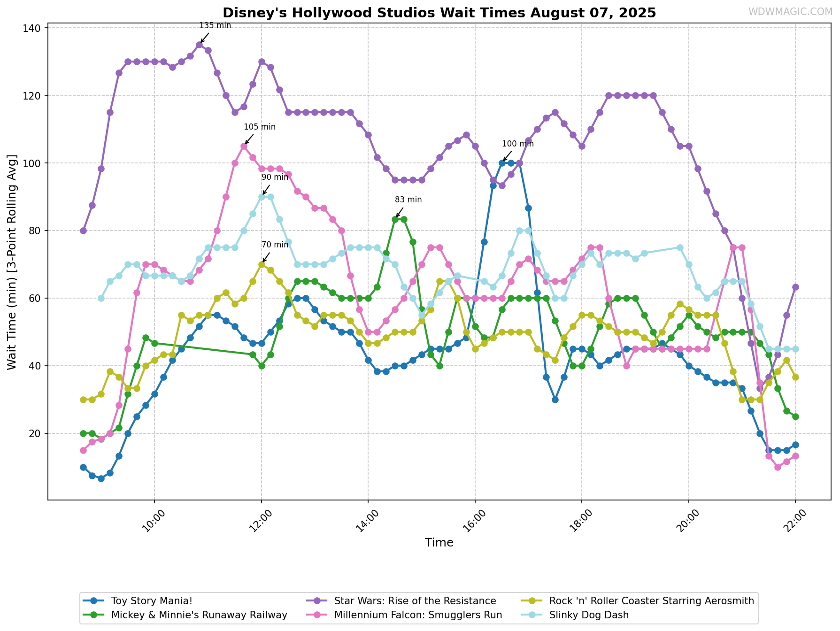The image size is (840, 631).
Task: Click the '105 min' annotation label
Action: tap(260, 127)
